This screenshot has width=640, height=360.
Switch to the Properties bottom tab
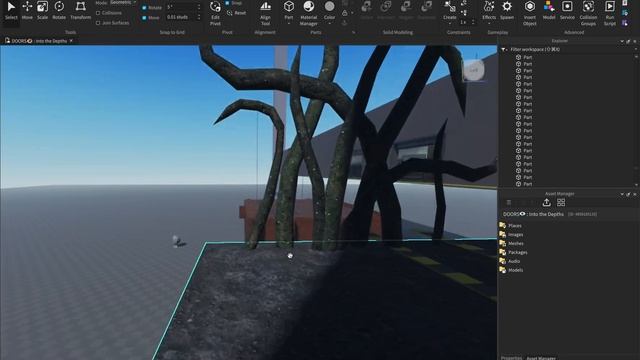[511, 358]
